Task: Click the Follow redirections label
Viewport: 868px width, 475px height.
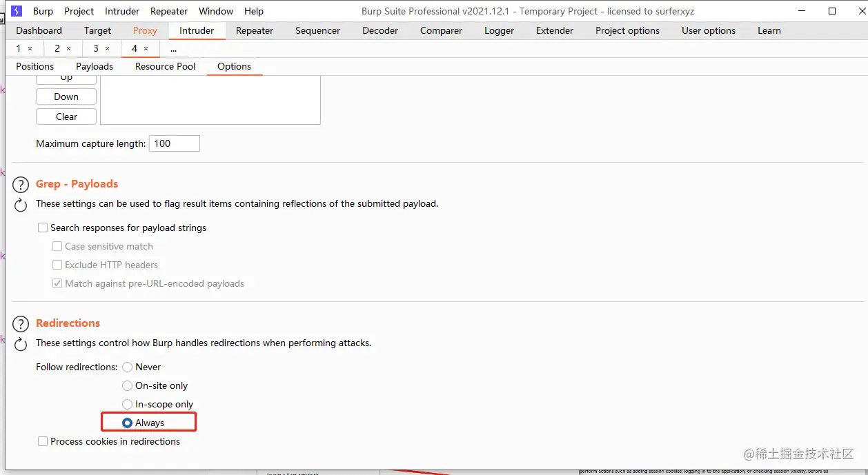Action: coord(77,367)
